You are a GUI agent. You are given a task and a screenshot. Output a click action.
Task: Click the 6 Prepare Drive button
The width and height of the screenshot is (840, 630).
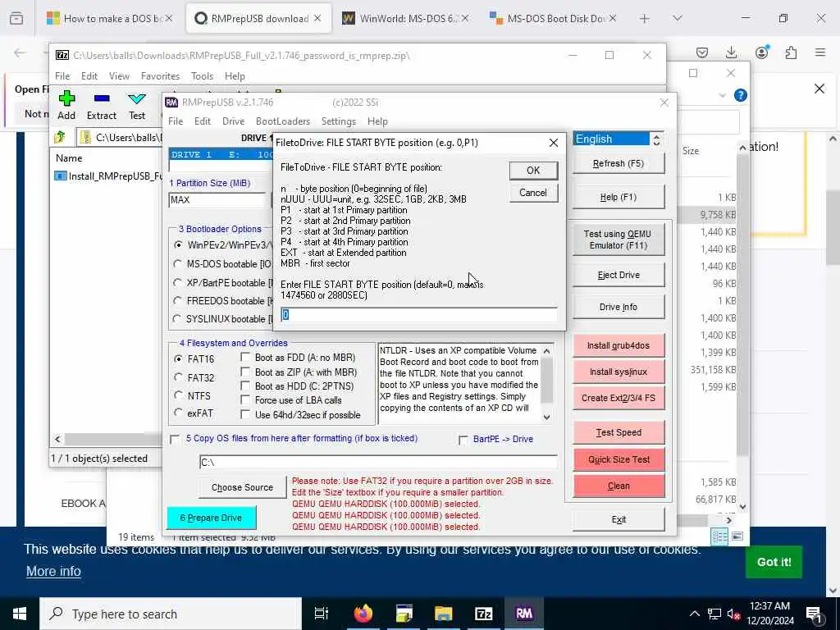(x=212, y=518)
